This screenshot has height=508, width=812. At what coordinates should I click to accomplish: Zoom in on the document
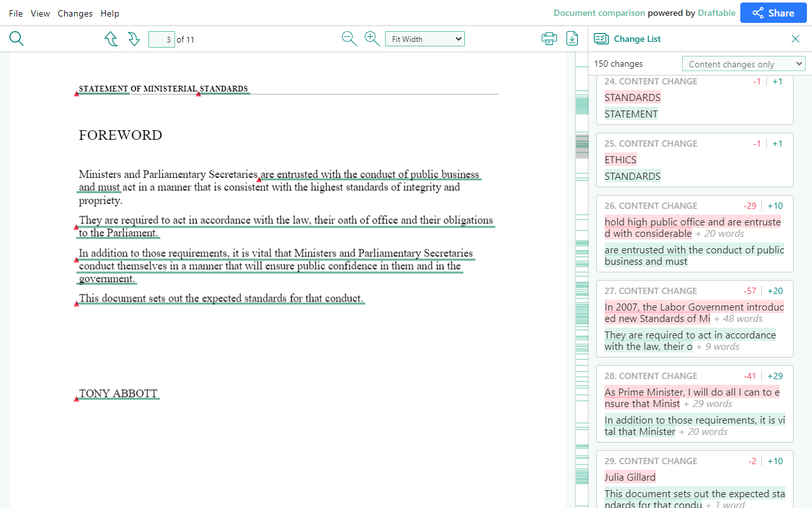pos(372,39)
